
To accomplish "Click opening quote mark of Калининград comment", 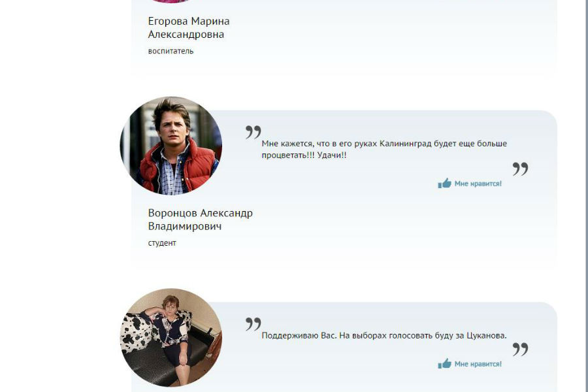I will 253,133.
